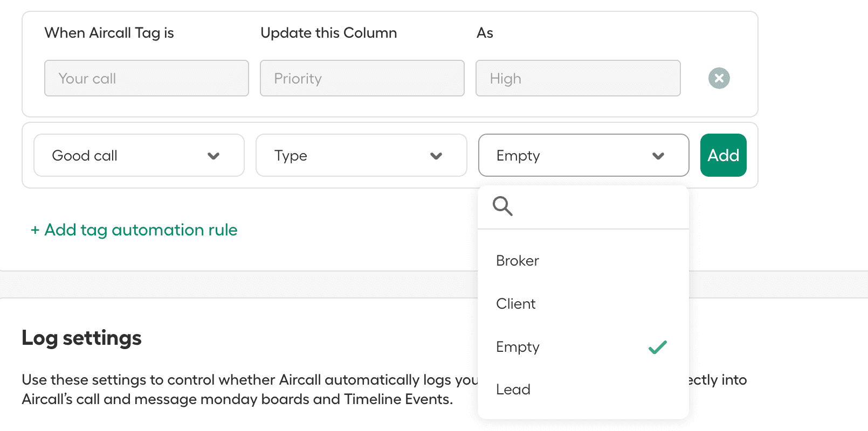Click Add tag automation rule link
The height and width of the screenshot is (431, 868).
[x=134, y=230]
